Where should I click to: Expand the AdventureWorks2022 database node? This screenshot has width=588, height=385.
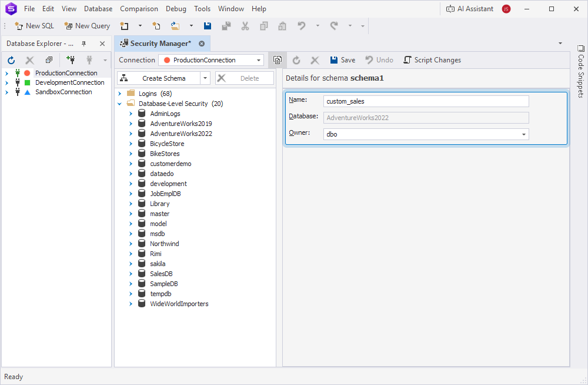pyautogui.click(x=131, y=133)
